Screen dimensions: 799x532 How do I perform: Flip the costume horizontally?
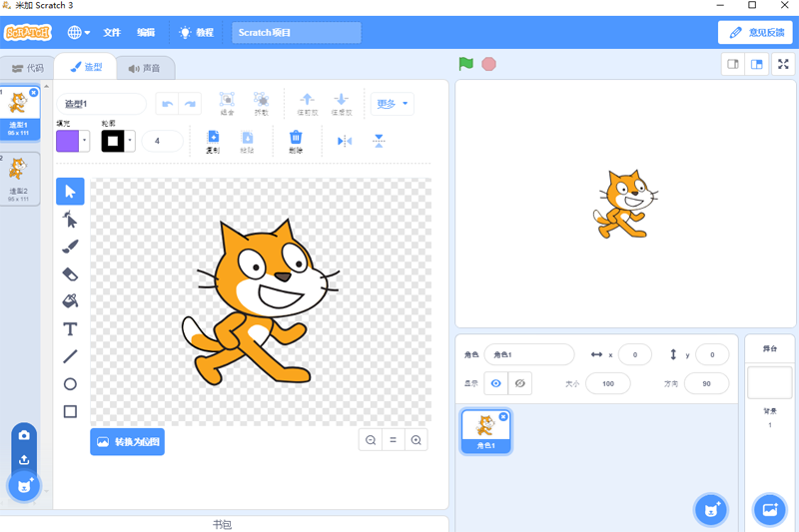tap(345, 141)
